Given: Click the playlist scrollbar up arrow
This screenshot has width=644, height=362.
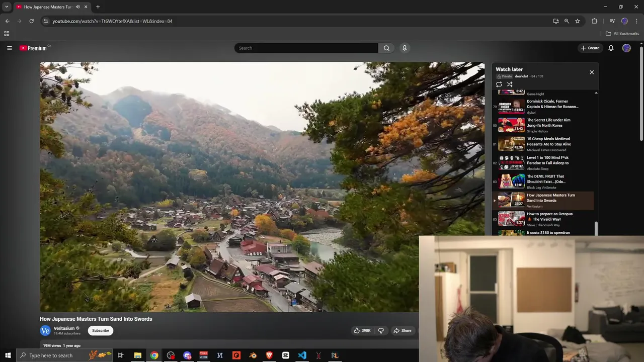Looking at the screenshot, I should point(596,93).
